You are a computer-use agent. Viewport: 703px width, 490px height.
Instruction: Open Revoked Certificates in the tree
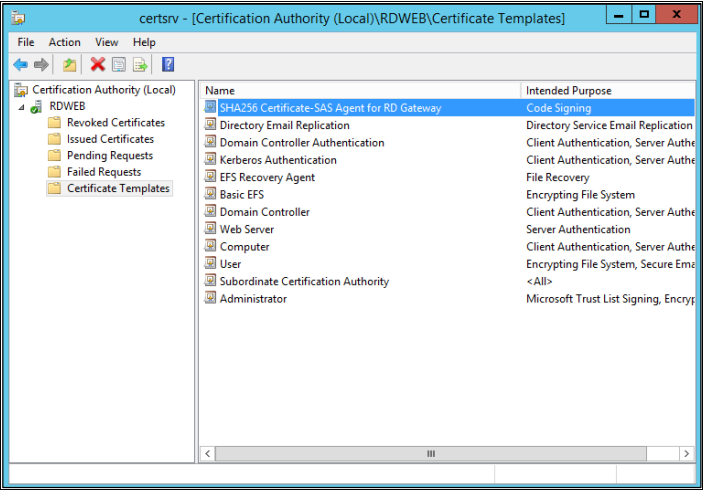point(116,122)
